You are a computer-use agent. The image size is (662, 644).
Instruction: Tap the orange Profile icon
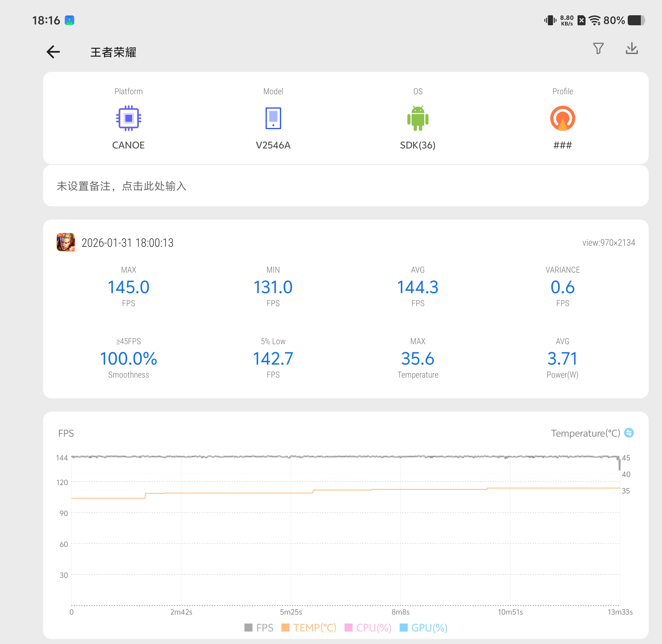563,118
